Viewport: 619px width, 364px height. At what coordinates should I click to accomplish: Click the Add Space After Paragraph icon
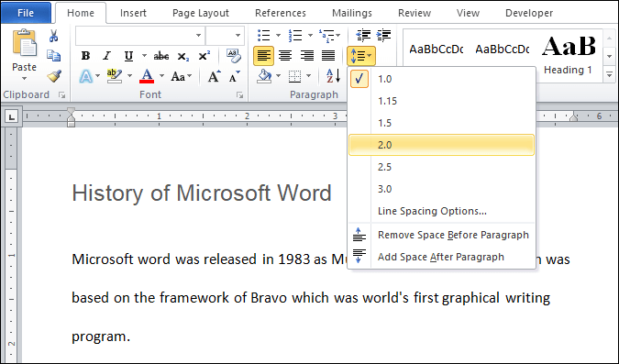[359, 256]
